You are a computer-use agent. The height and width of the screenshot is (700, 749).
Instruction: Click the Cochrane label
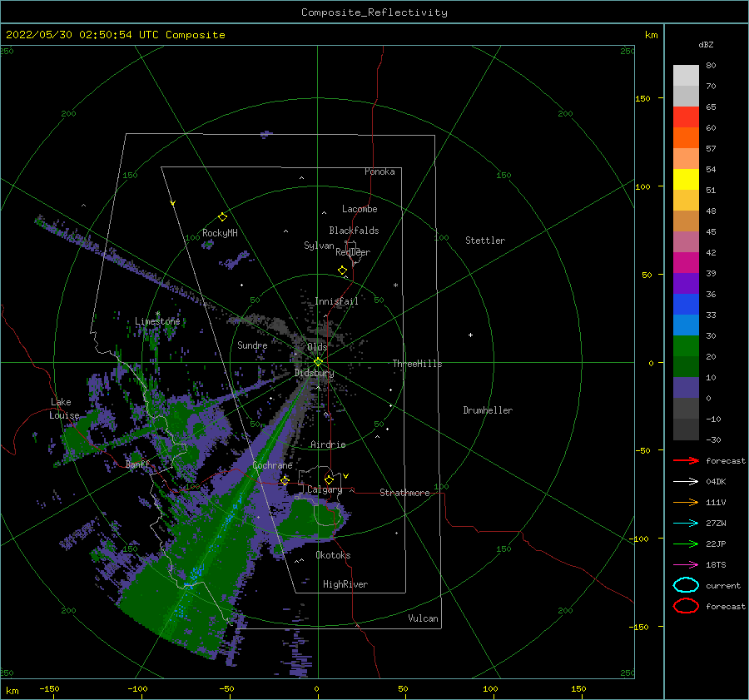pyautogui.click(x=272, y=465)
